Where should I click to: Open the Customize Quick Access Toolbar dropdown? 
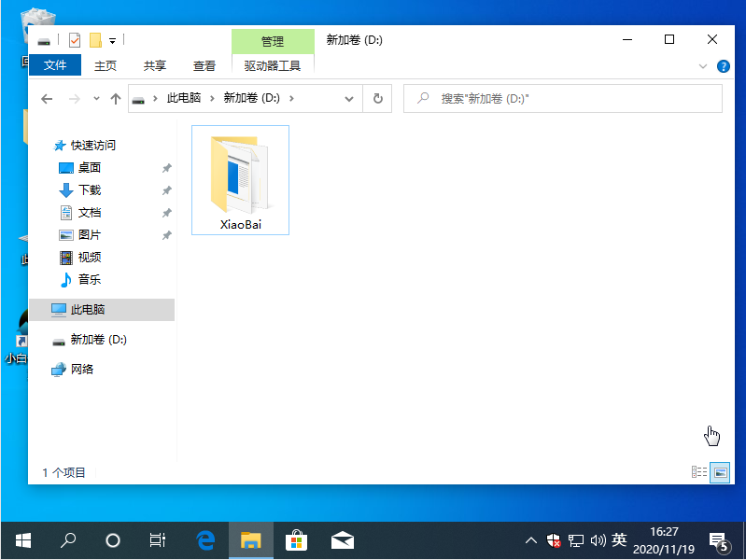point(112,40)
